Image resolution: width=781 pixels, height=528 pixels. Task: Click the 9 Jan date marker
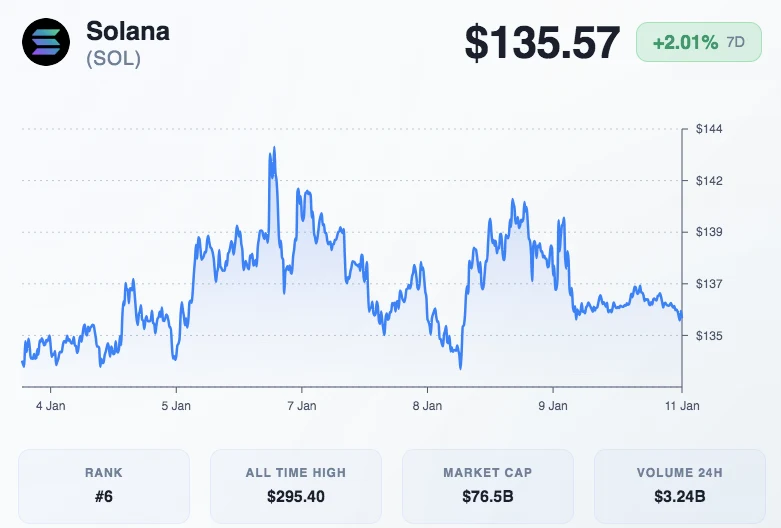pyautogui.click(x=552, y=406)
